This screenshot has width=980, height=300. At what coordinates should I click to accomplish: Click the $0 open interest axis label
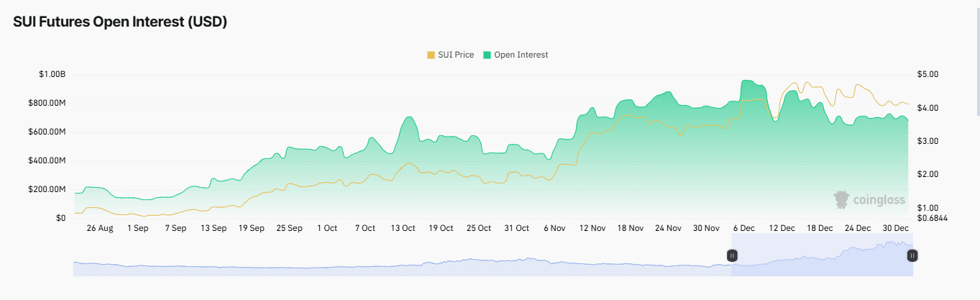(x=60, y=218)
